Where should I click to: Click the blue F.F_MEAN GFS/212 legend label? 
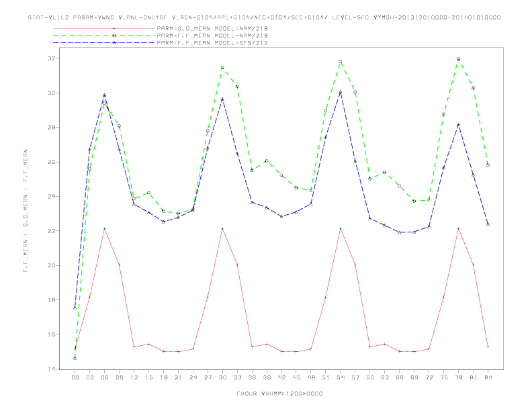[x=212, y=43]
